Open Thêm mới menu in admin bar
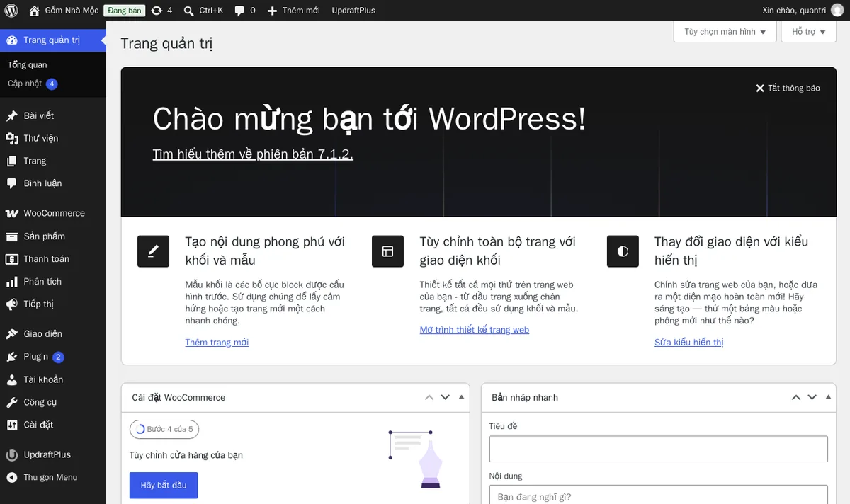850x504 pixels. 294,11
